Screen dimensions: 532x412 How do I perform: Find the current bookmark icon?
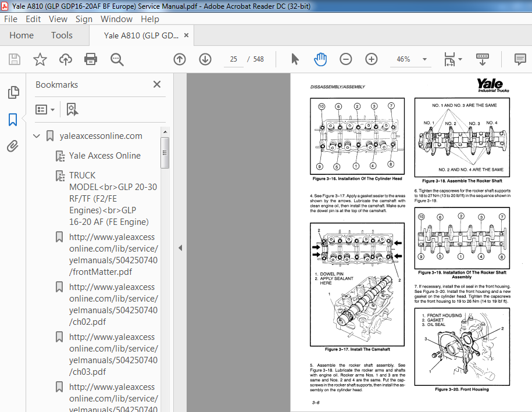click(72, 109)
